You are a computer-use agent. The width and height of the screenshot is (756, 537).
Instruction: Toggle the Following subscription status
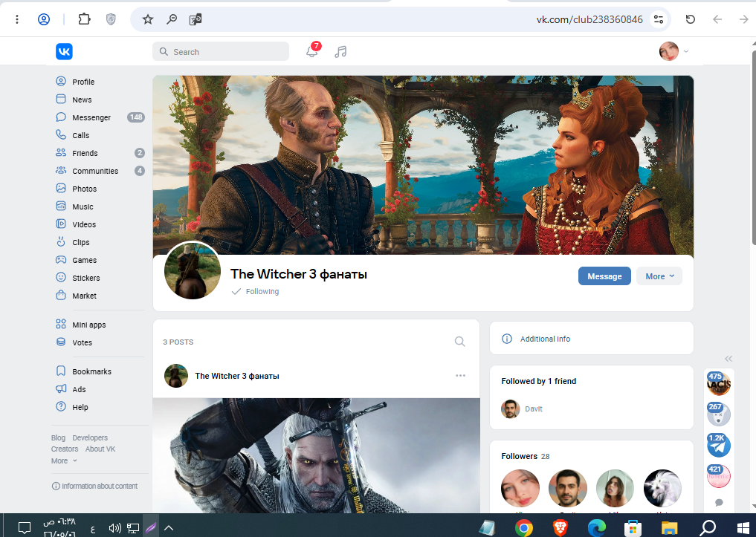(x=256, y=291)
